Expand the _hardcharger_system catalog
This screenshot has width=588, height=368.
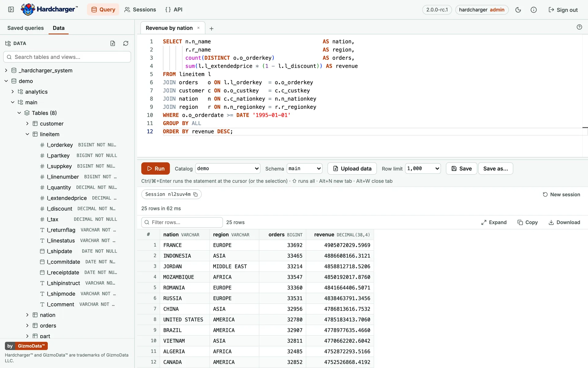coord(6,71)
